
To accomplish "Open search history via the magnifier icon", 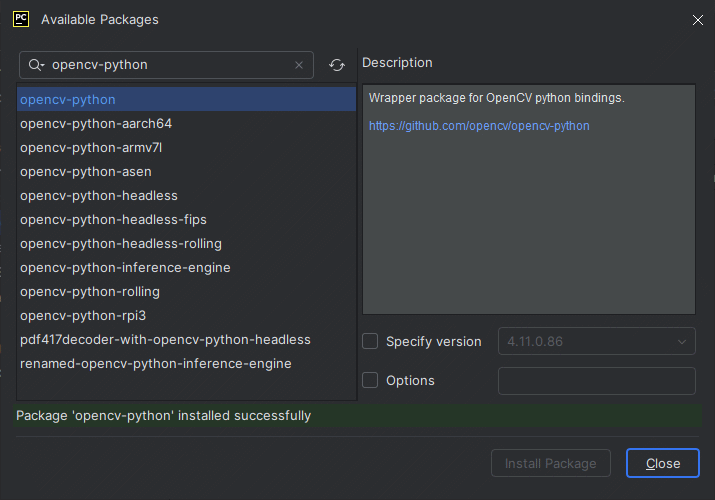I will [x=36, y=65].
